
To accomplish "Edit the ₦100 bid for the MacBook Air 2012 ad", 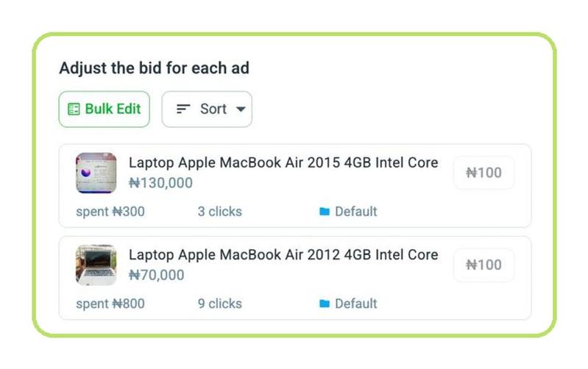I will point(483,265).
